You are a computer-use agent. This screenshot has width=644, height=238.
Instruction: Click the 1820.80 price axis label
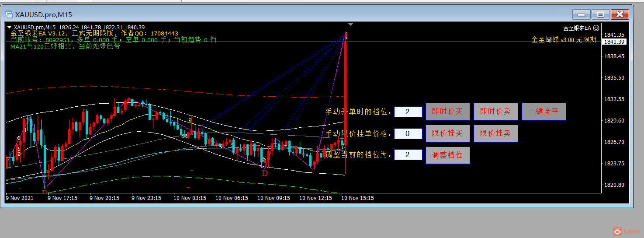613,185
